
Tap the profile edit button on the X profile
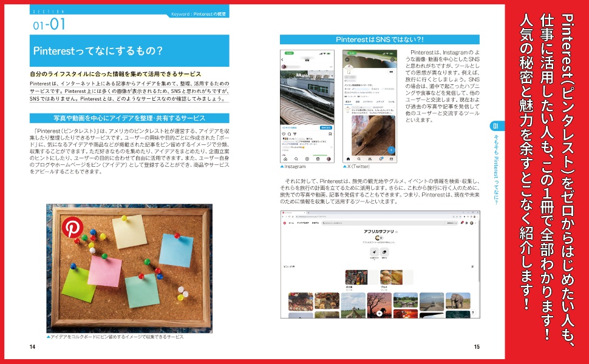point(391,72)
